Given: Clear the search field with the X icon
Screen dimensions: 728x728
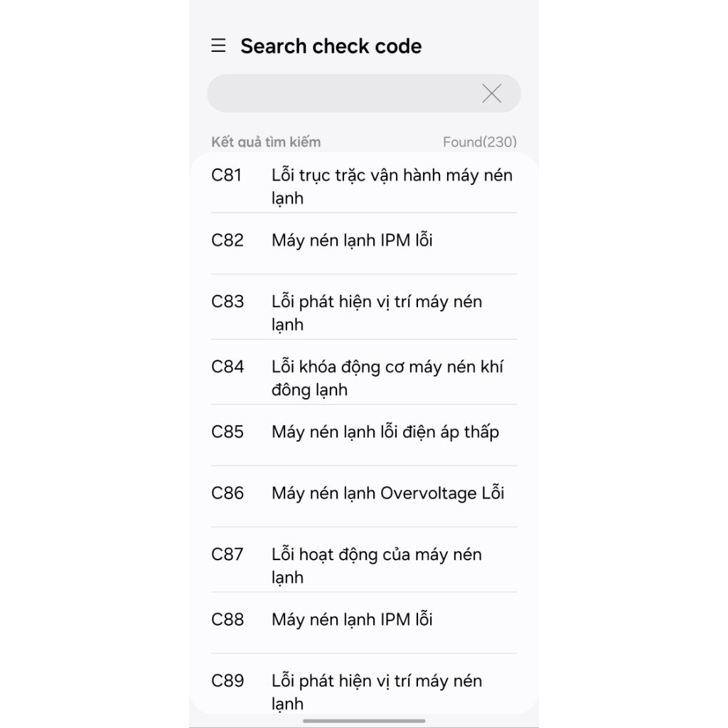Looking at the screenshot, I should [x=491, y=93].
